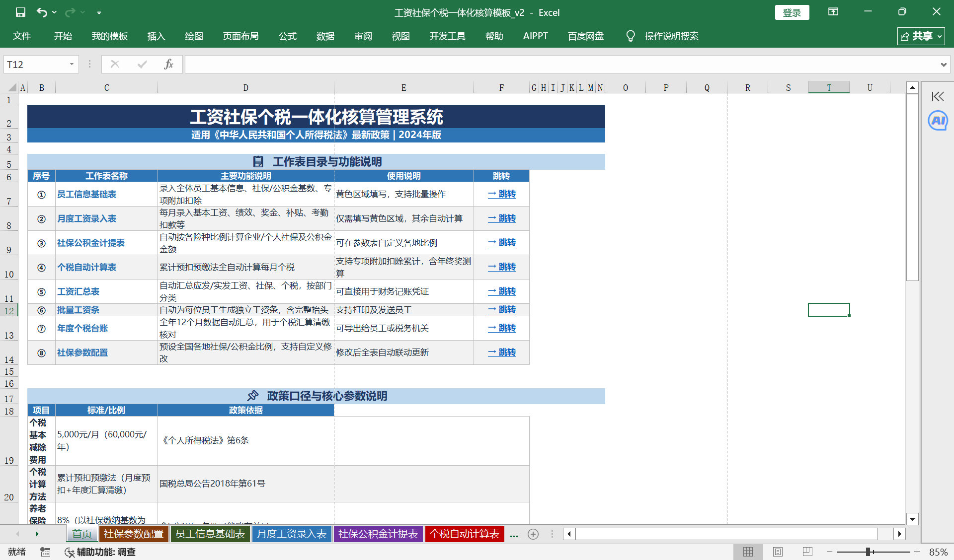Click the 共享 share button
Screen dimensions: 954x560
[x=921, y=36]
